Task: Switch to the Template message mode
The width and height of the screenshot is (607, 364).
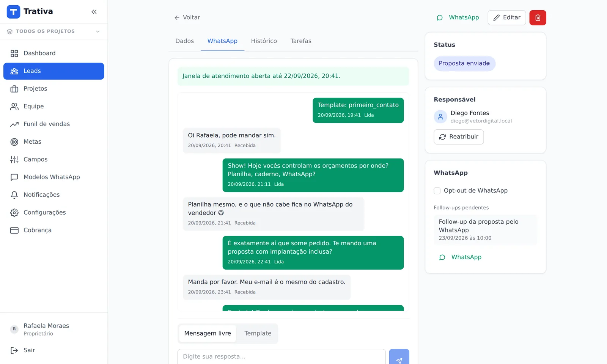Action: click(x=258, y=333)
